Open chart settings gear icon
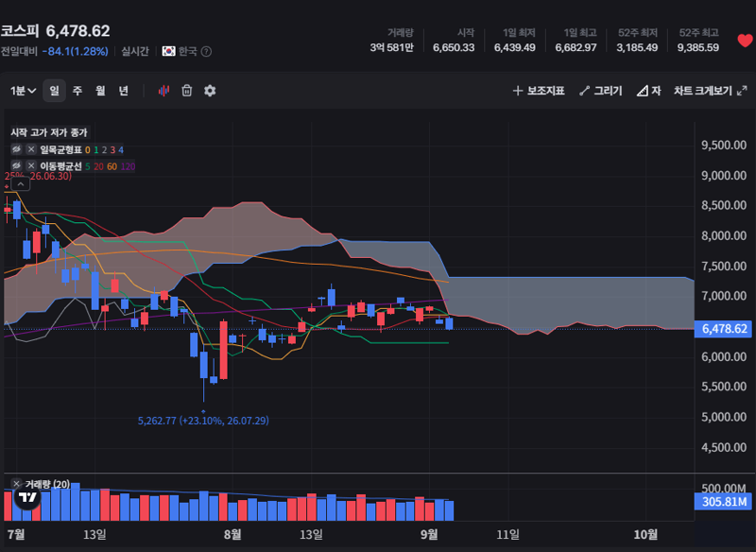The height and width of the screenshot is (552, 756). tap(210, 91)
